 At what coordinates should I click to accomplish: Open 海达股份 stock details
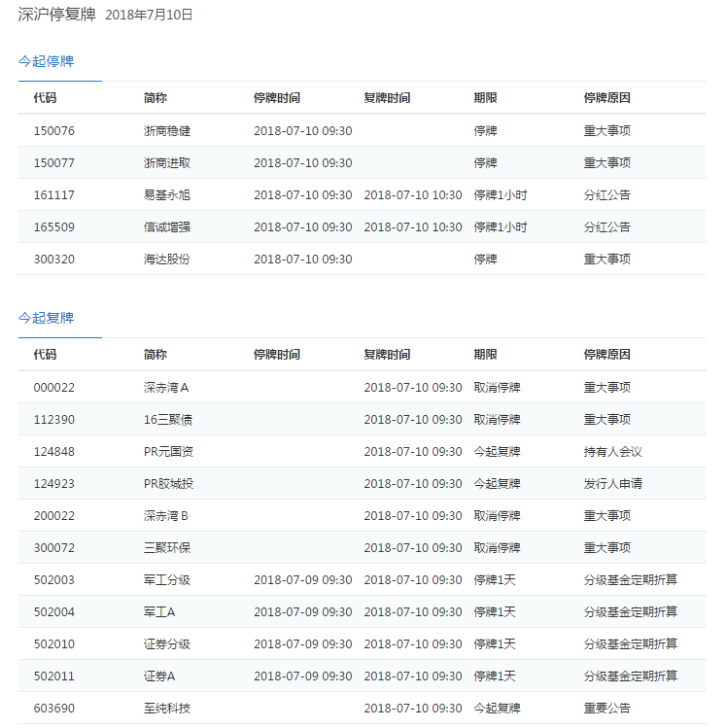pyautogui.click(x=166, y=260)
